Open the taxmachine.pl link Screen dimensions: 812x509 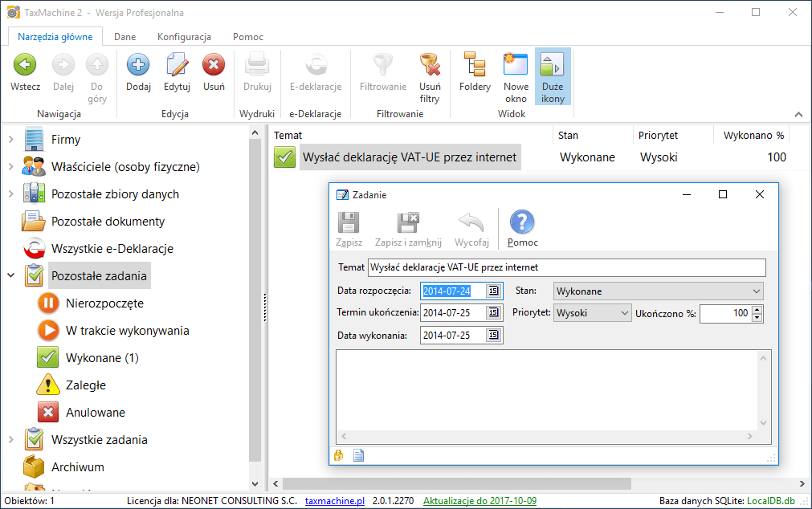(335, 501)
